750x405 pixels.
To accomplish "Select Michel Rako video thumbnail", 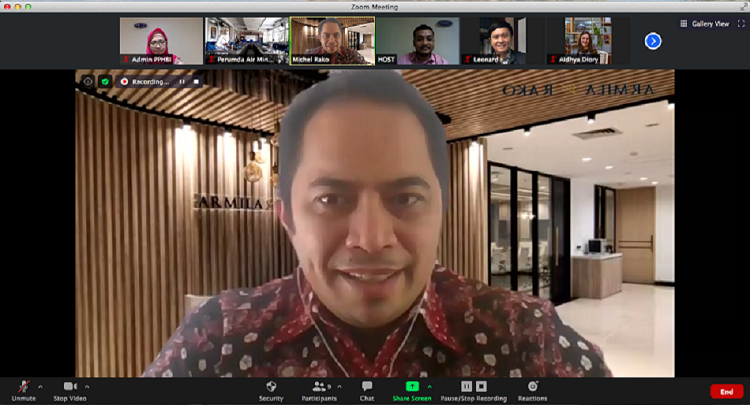I will 332,41.
